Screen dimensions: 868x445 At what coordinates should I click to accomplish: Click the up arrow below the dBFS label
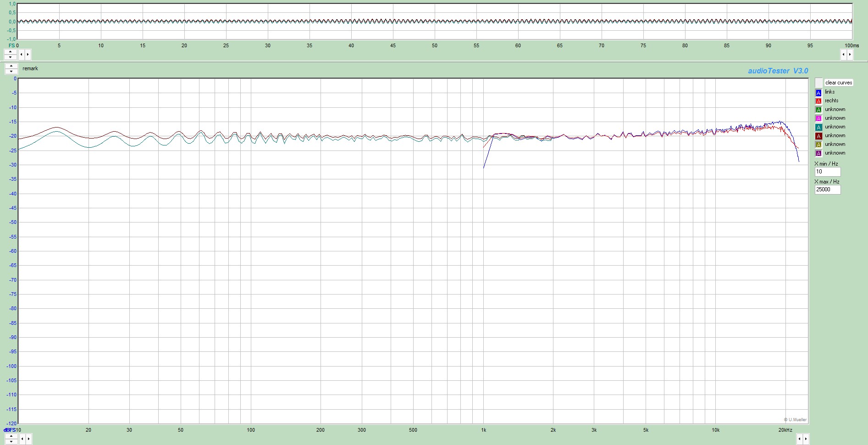11,436
